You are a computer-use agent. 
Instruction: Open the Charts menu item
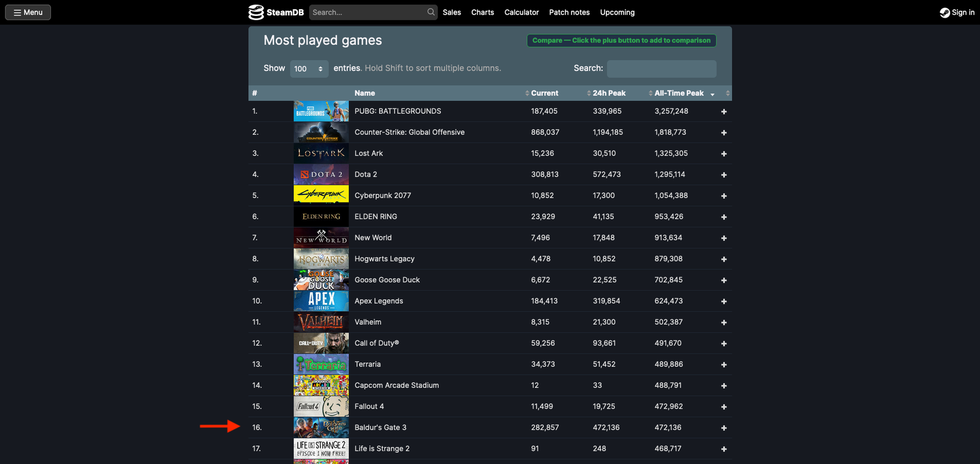coord(483,12)
